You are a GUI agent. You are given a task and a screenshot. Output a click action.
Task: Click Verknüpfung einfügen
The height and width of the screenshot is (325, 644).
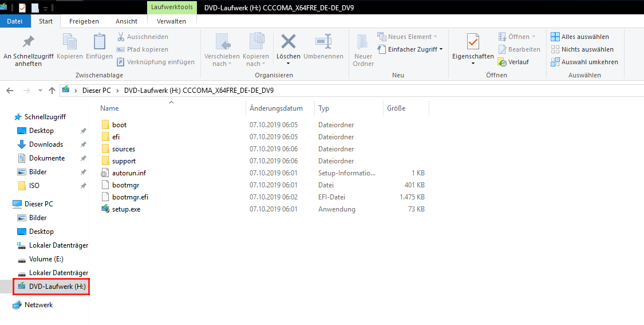pos(156,62)
